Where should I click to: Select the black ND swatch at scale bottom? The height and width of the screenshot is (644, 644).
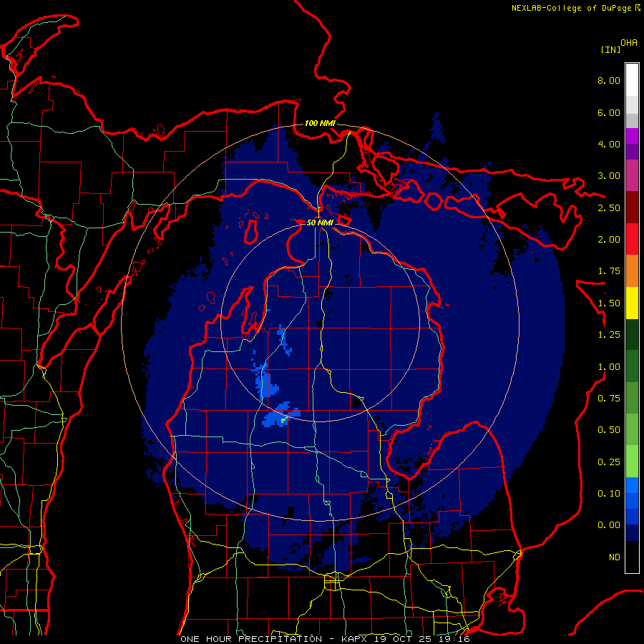pos(632,557)
